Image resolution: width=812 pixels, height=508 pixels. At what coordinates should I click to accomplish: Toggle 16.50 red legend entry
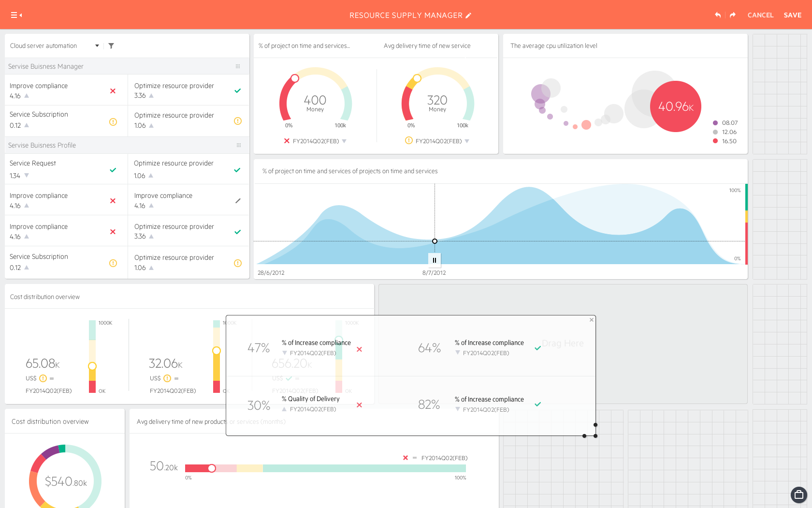pos(725,141)
